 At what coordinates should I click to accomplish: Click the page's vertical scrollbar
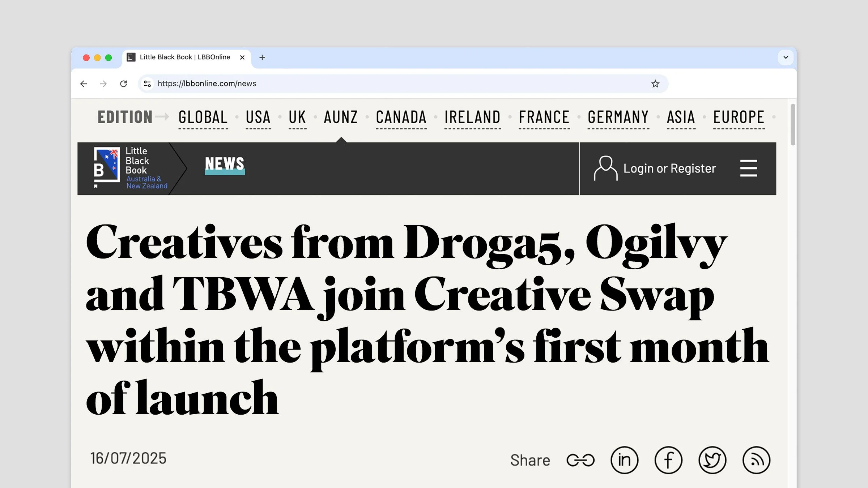click(x=793, y=125)
